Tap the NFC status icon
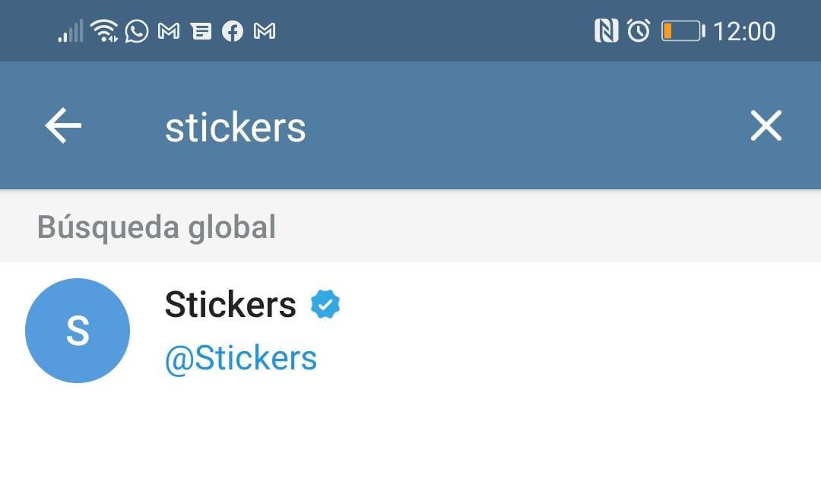 (606, 31)
